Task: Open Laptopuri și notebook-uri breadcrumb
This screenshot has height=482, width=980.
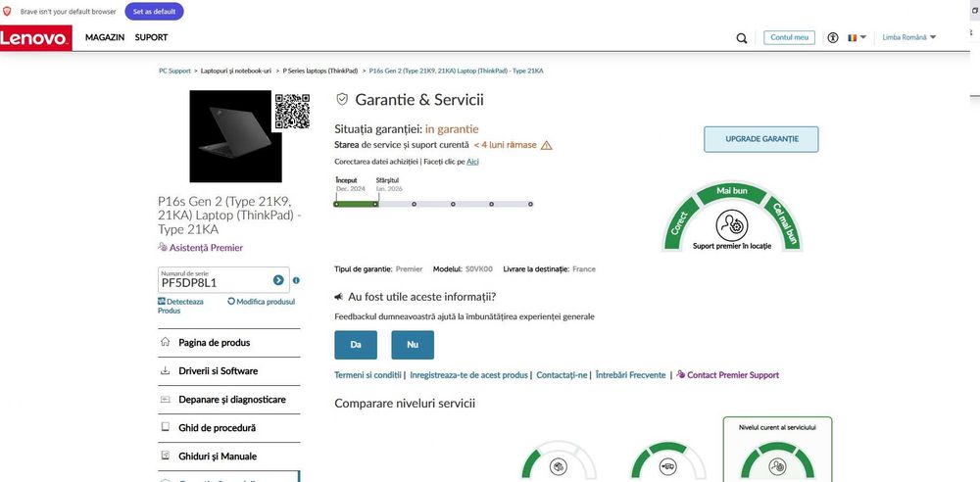Action: coord(235,71)
